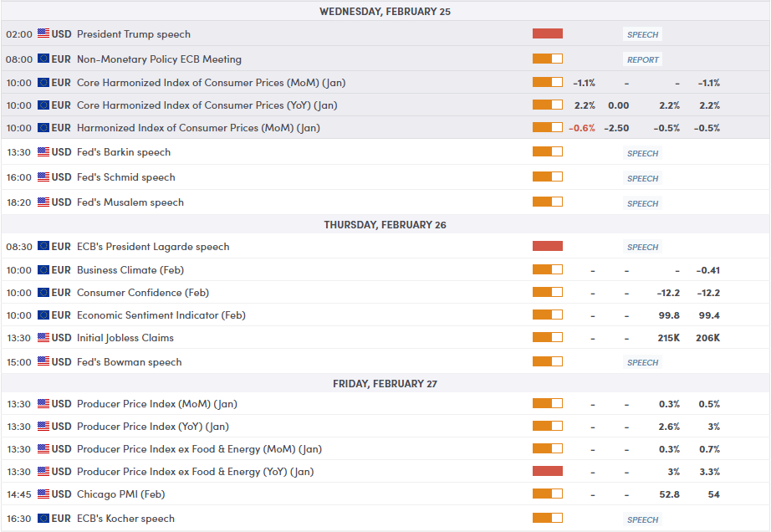Click the orange volatility indicator for Initial Jobless Claims
The image size is (771, 532).
(x=548, y=337)
